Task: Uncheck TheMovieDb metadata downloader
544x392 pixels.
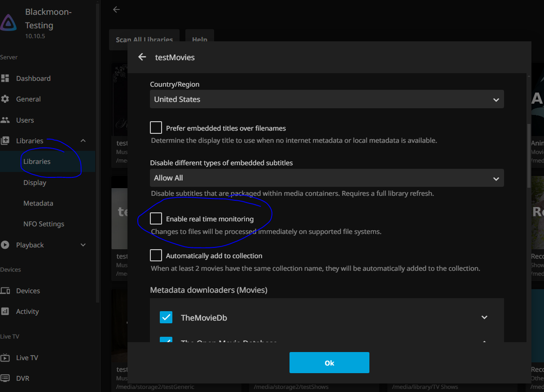Action: (166, 317)
